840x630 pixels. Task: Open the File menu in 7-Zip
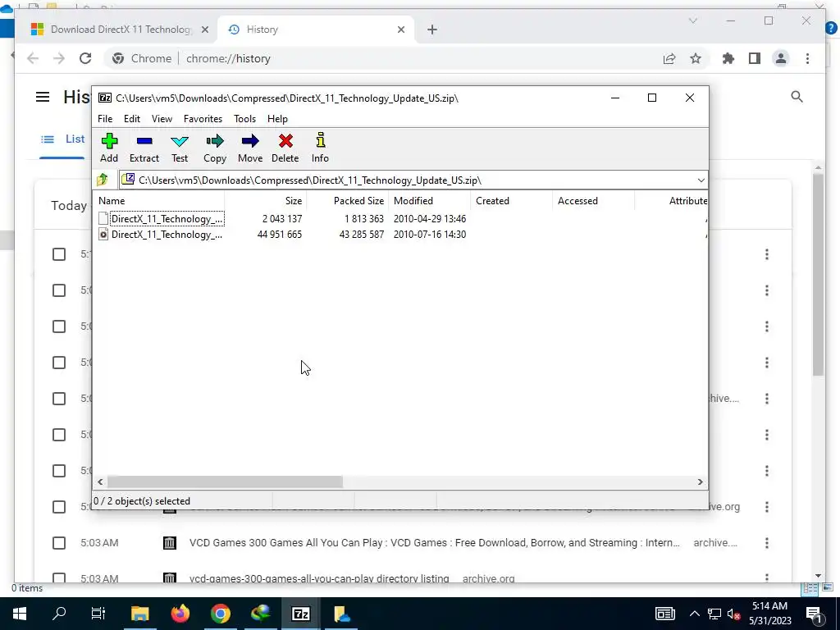[x=105, y=119]
